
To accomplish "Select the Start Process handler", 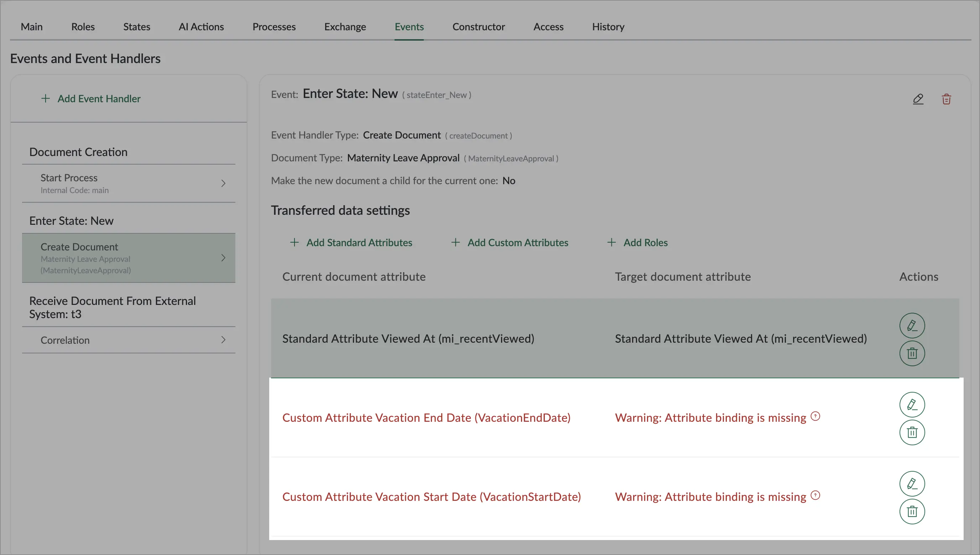I will pyautogui.click(x=129, y=183).
